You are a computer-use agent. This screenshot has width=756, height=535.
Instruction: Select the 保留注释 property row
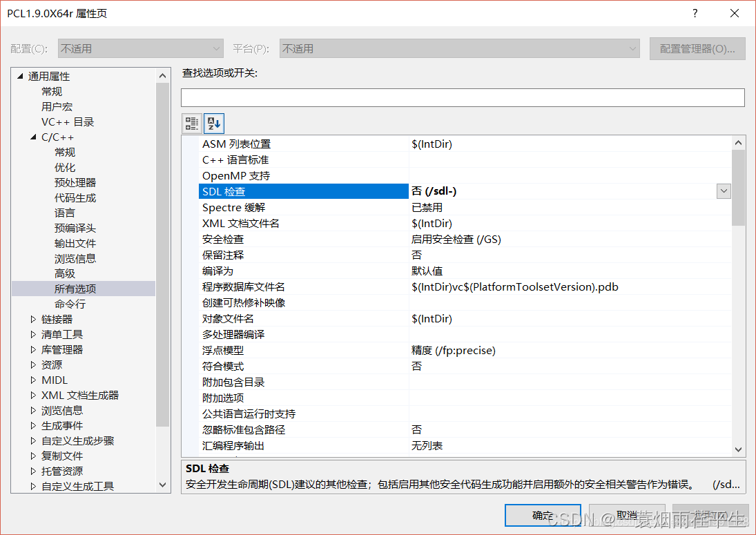coord(465,255)
